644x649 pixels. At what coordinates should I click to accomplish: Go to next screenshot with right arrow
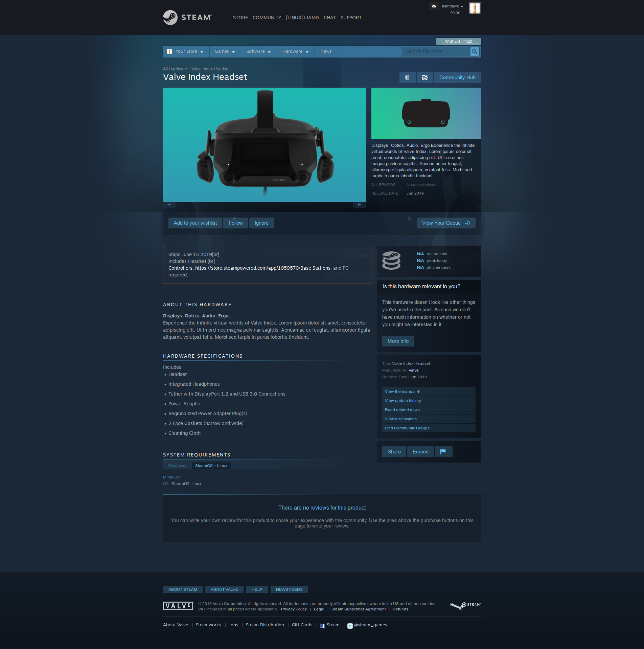pos(360,204)
